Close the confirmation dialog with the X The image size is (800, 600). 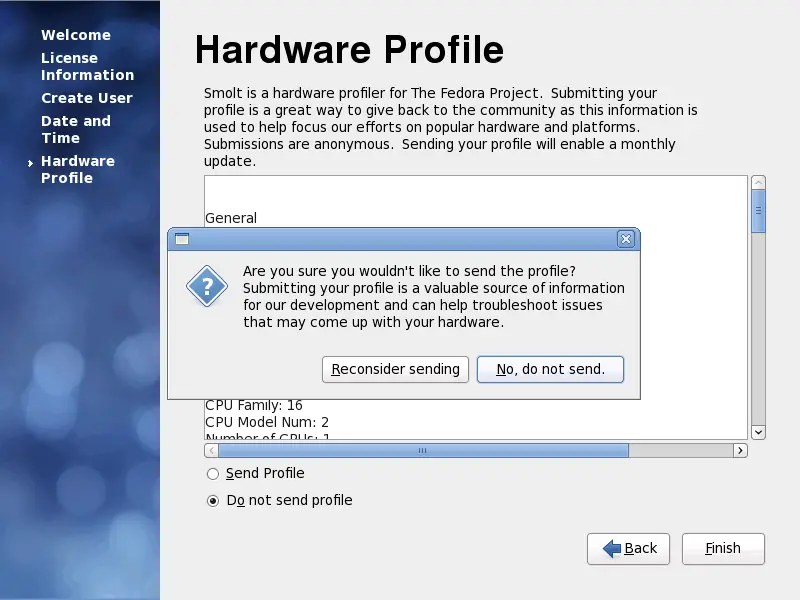(626, 239)
